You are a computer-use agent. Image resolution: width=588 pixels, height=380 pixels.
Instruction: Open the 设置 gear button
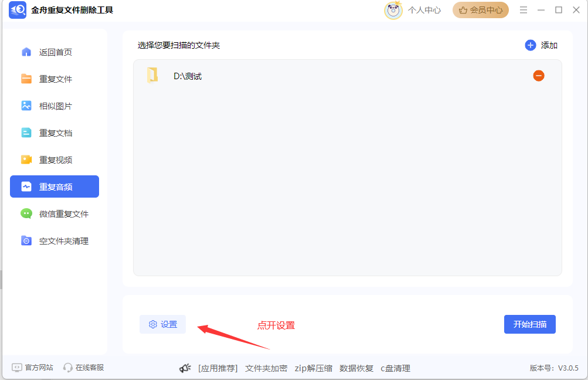(163, 324)
